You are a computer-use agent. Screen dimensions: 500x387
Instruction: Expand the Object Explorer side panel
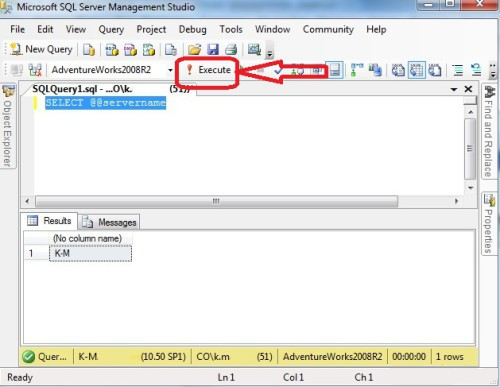[8, 126]
